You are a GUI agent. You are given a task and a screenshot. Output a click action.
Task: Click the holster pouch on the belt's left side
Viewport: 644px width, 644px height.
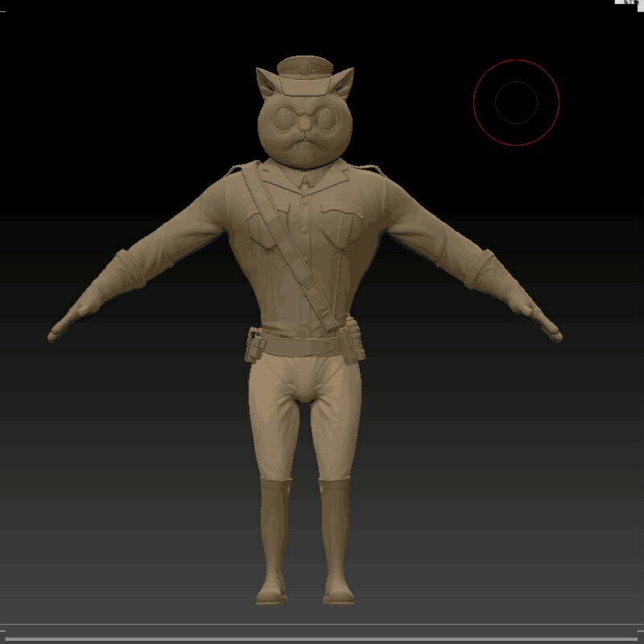(x=255, y=345)
